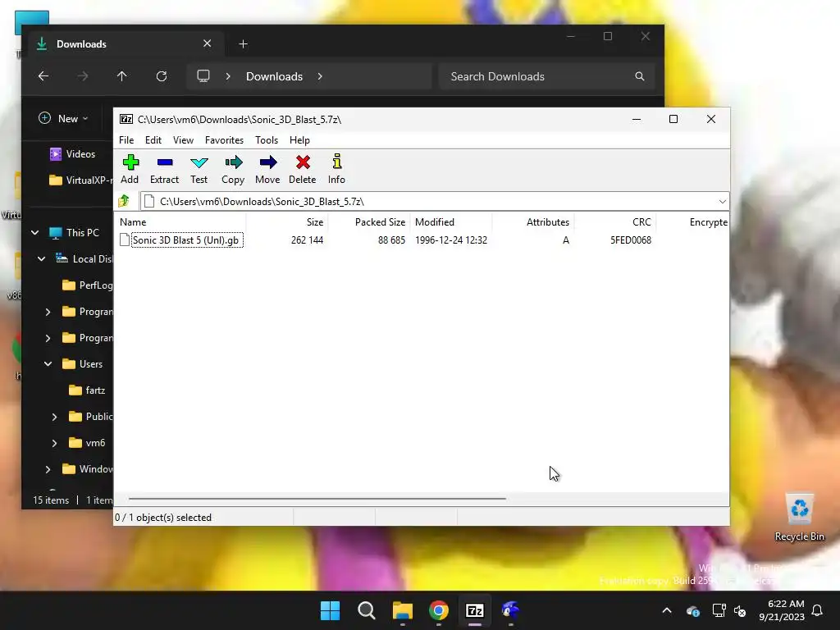Click the Downloads breadcrumb in Explorer

274,76
